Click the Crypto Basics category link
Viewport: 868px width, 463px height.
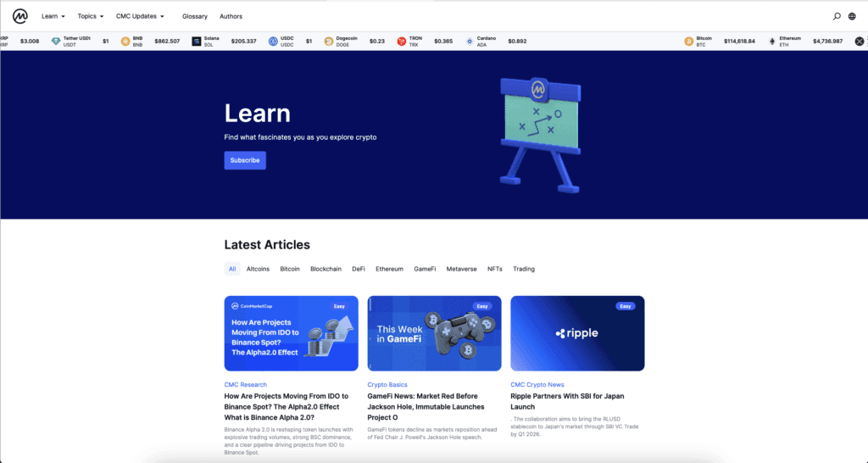pyautogui.click(x=387, y=384)
